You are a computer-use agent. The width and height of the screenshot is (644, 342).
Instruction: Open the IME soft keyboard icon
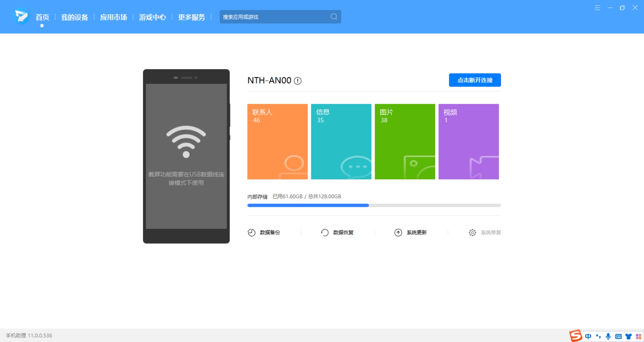tap(619, 336)
